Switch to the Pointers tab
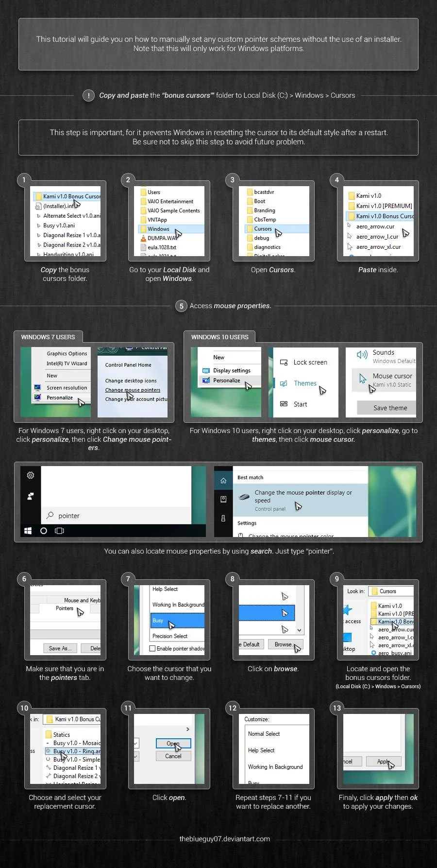 (65, 608)
